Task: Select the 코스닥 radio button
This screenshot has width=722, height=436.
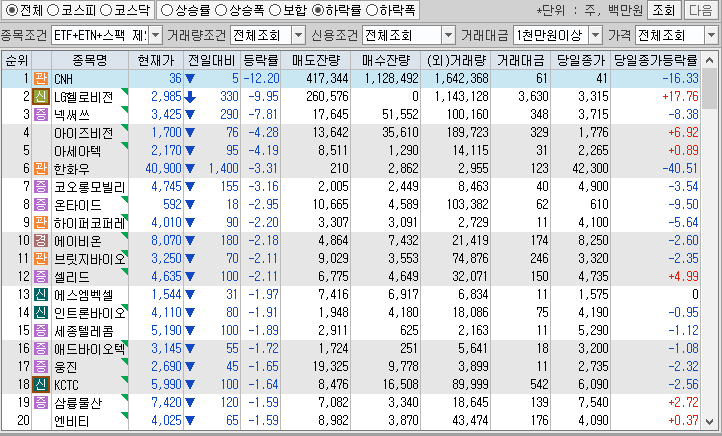Action: click(105, 10)
